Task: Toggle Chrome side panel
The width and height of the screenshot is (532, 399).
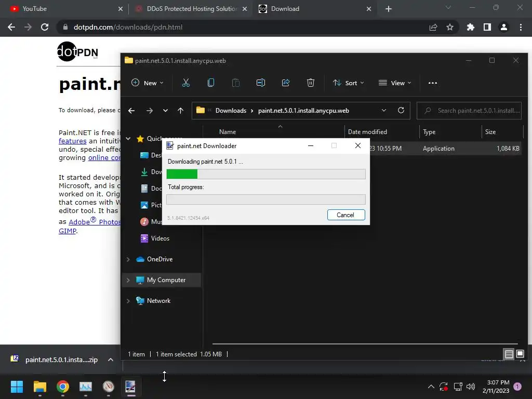Action: coord(487,27)
